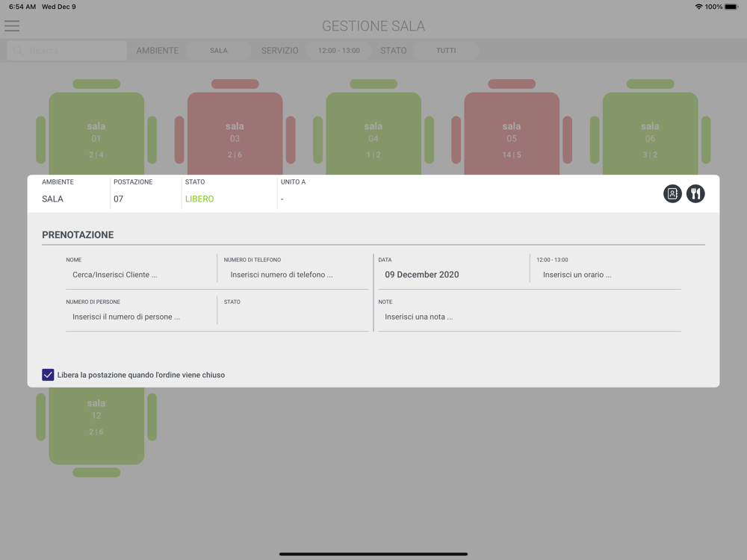Open the fork and knife order icon
Viewport: 747px width, 560px height.
coord(695,194)
